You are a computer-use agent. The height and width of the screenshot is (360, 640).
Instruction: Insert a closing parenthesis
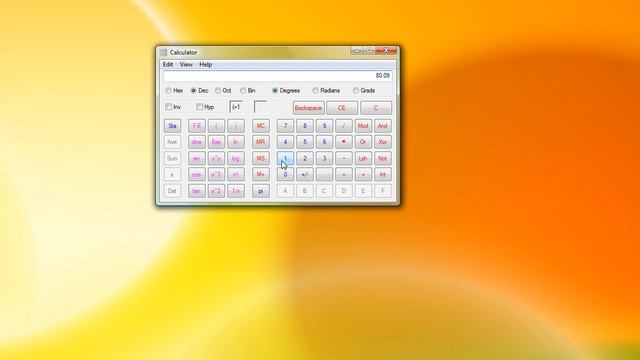click(236, 126)
